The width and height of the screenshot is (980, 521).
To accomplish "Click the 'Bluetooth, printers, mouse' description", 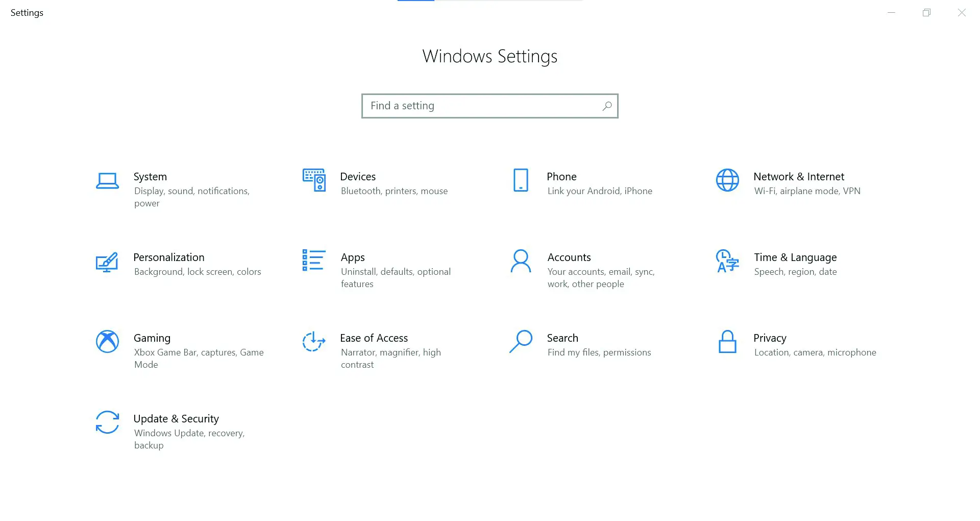I will tap(394, 191).
